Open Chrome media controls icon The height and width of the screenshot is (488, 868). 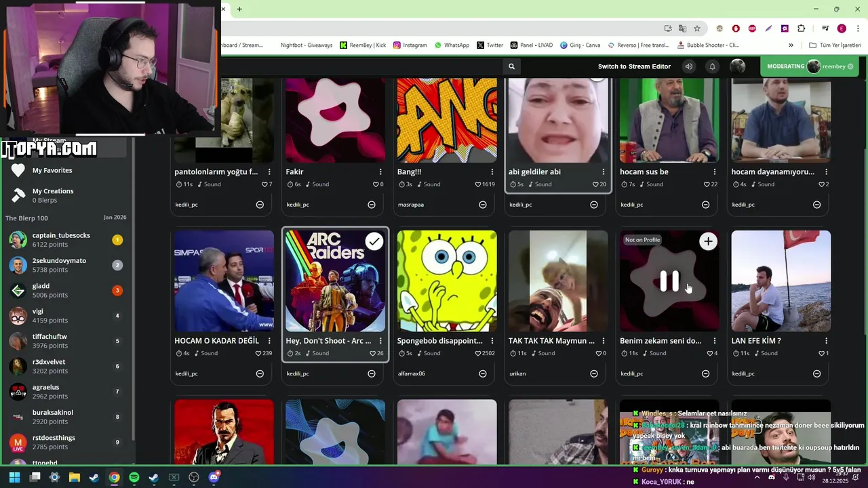(x=825, y=28)
